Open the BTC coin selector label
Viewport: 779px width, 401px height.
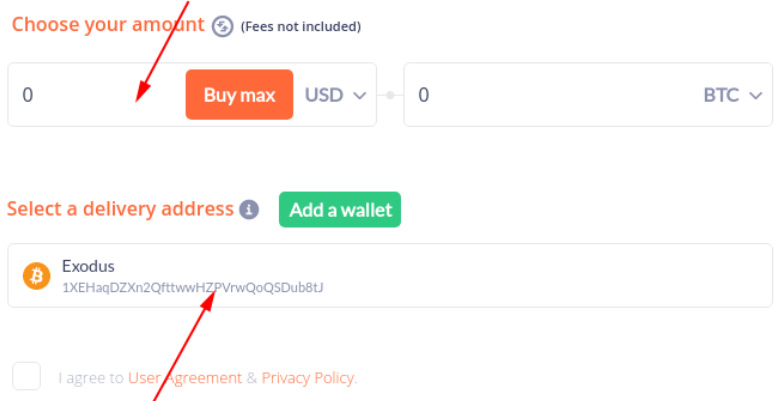721,95
